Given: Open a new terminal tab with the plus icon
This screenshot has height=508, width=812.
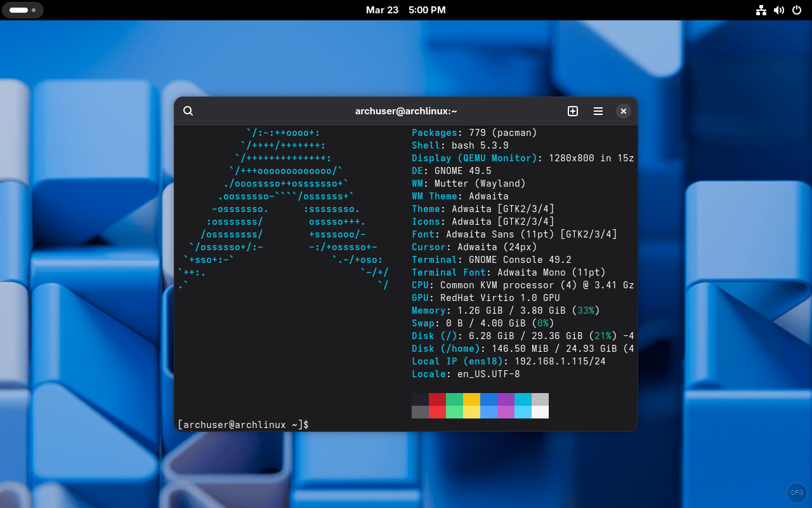Looking at the screenshot, I should pyautogui.click(x=572, y=110).
